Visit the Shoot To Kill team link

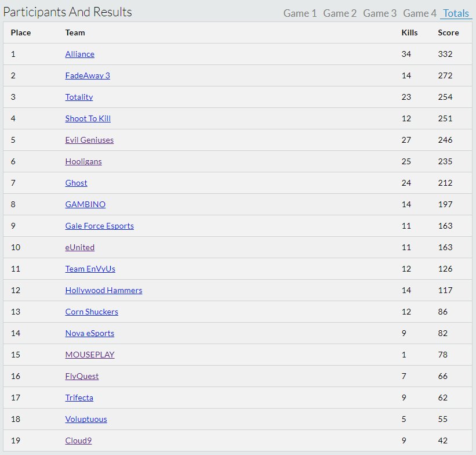coord(88,118)
